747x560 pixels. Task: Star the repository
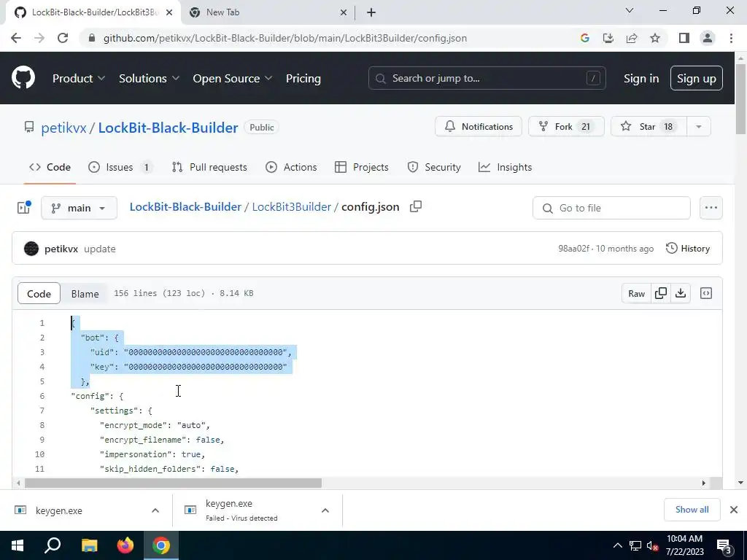click(649, 127)
